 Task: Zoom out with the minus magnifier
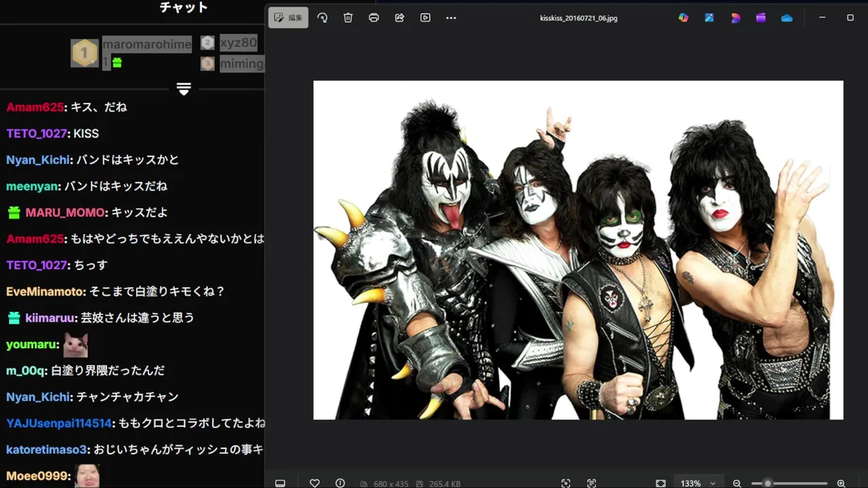point(737,483)
